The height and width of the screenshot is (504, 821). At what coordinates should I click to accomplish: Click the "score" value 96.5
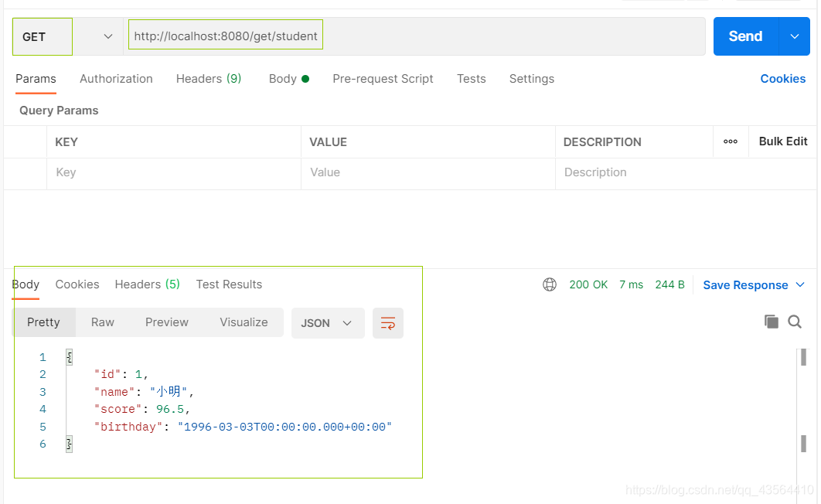pyautogui.click(x=169, y=409)
